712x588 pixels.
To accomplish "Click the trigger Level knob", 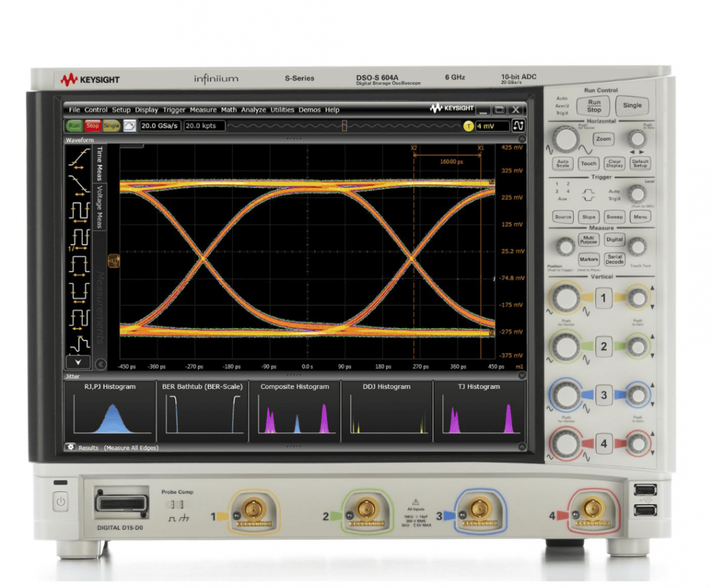I will click(x=637, y=194).
